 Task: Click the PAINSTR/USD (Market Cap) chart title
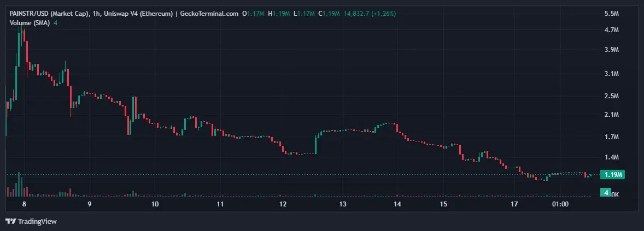coord(49,14)
